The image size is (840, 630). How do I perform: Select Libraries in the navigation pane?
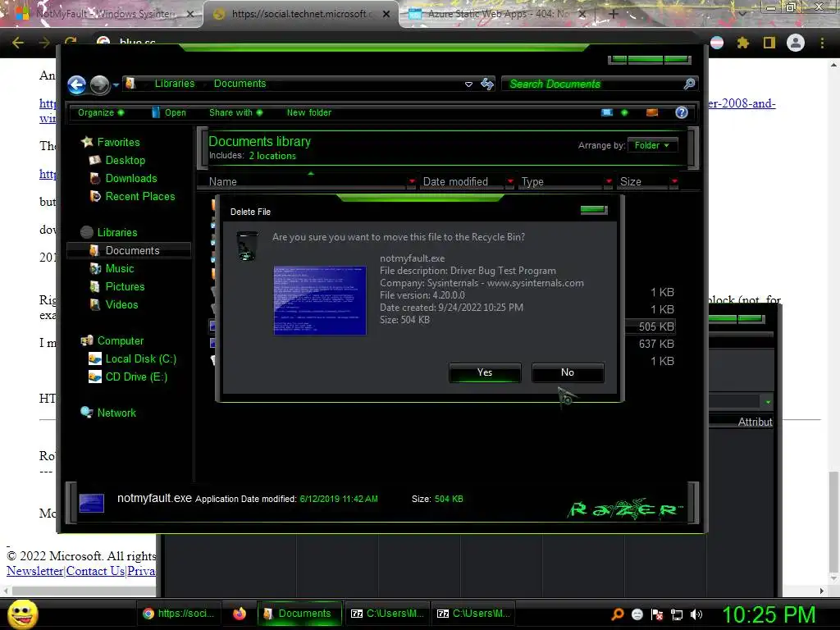[109, 232]
